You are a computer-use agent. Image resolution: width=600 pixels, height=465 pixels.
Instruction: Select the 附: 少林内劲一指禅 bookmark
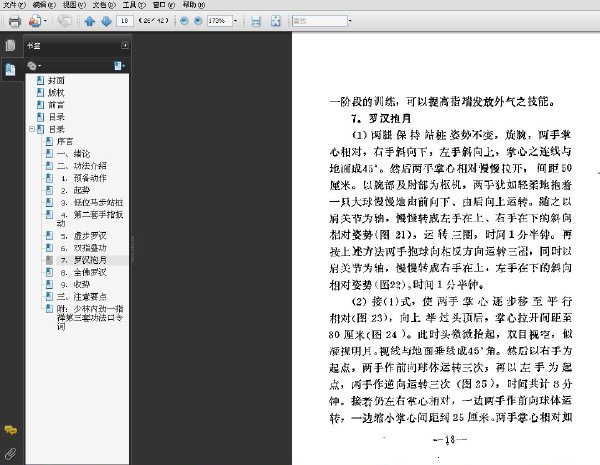[x=90, y=317]
